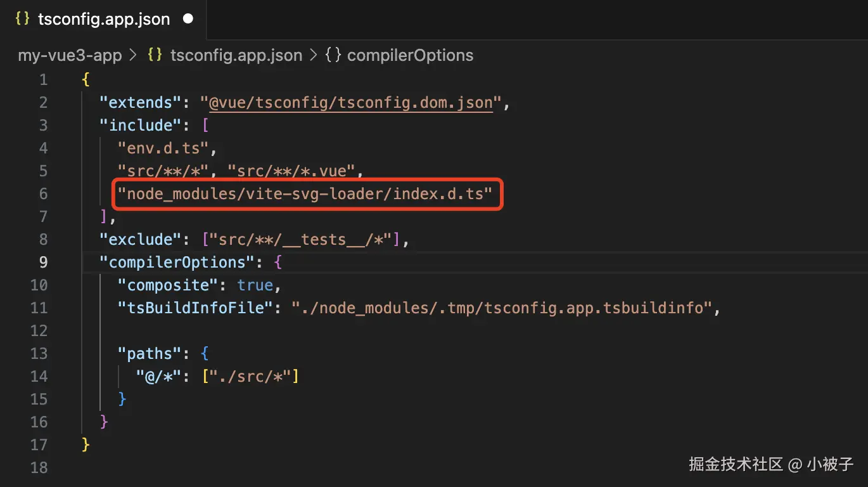The image size is (868, 487).
Task: Click the unsaved changes dot on the tab
Action: click(188, 19)
